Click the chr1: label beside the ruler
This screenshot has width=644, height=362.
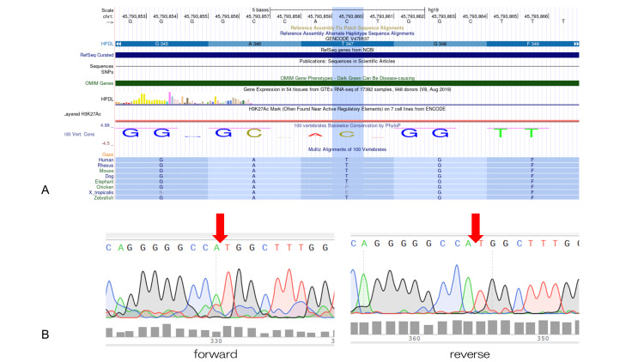[x=108, y=16]
